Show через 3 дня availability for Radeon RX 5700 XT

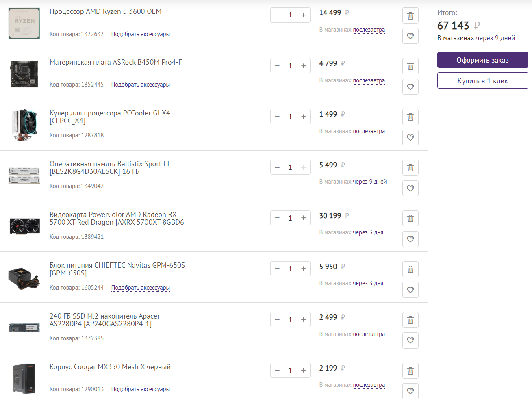pyautogui.click(x=368, y=232)
